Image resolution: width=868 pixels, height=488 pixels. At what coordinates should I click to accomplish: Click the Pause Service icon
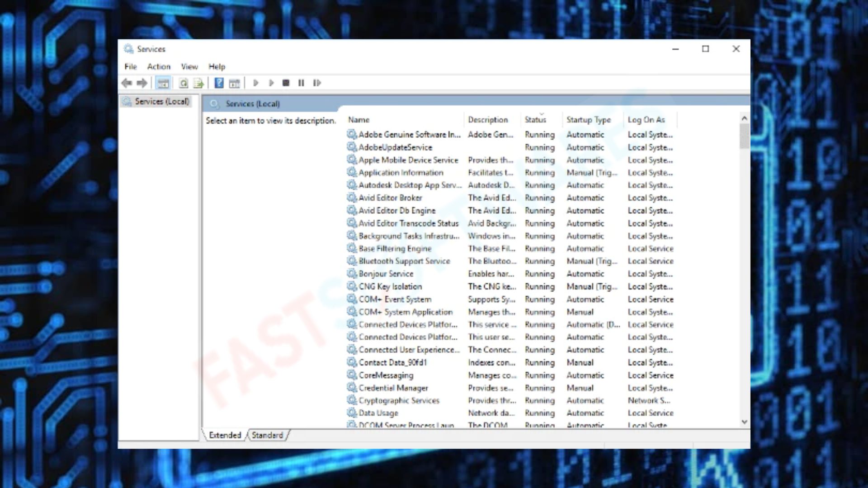pyautogui.click(x=301, y=83)
